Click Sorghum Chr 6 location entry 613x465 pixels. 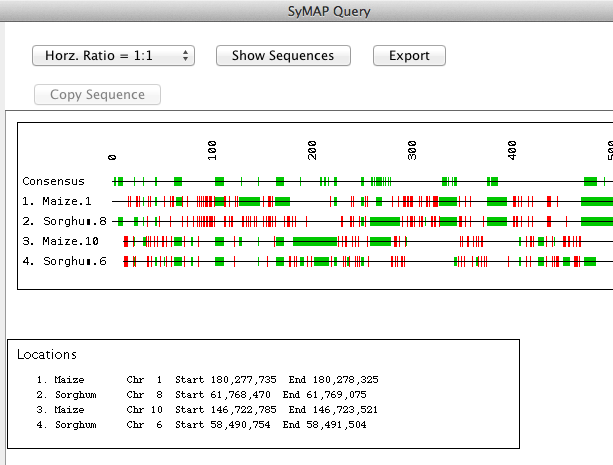coord(202,425)
